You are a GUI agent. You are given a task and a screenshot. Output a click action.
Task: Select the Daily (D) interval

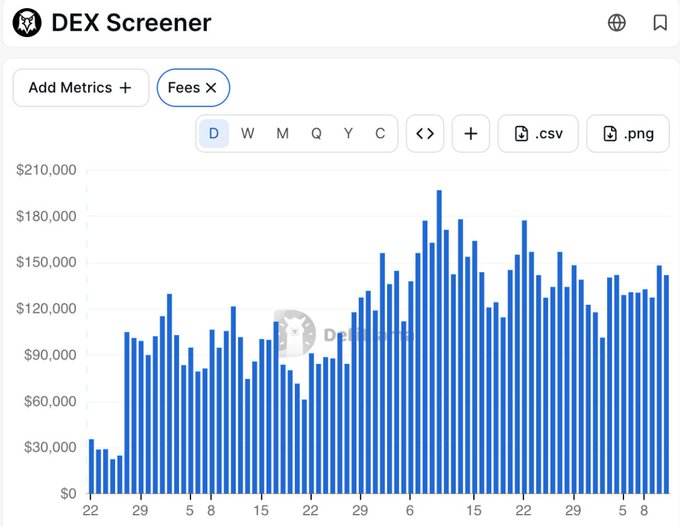coord(214,134)
